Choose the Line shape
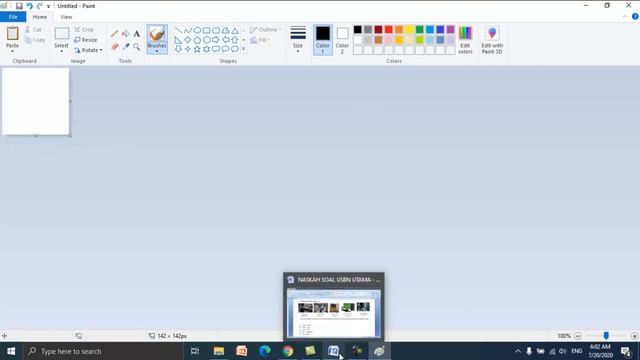The width and height of the screenshot is (640, 360). click(x=178, y=31)
